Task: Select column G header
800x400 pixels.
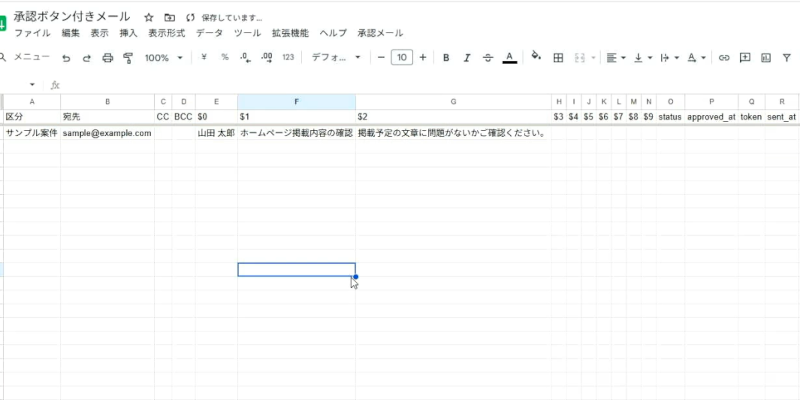Action: tap(454, 102)
